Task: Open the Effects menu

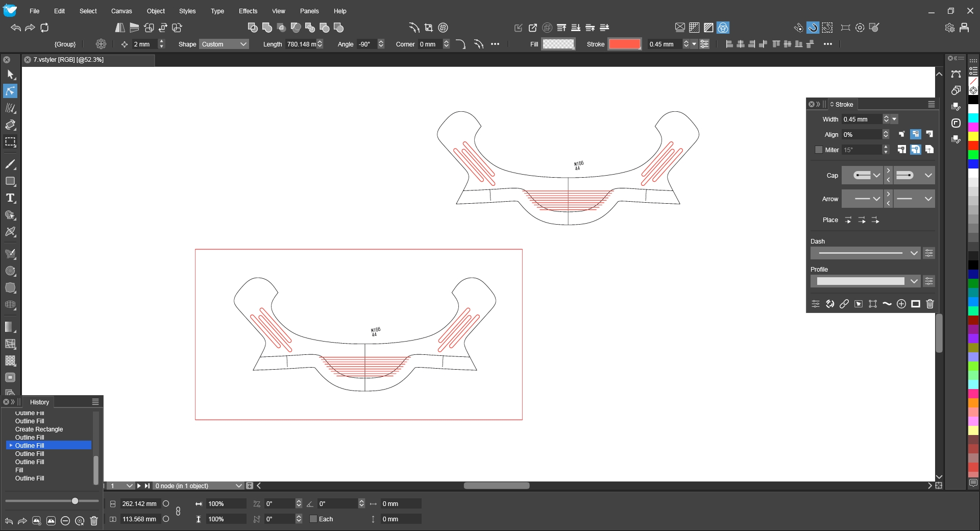Action: tap(248, 11)
